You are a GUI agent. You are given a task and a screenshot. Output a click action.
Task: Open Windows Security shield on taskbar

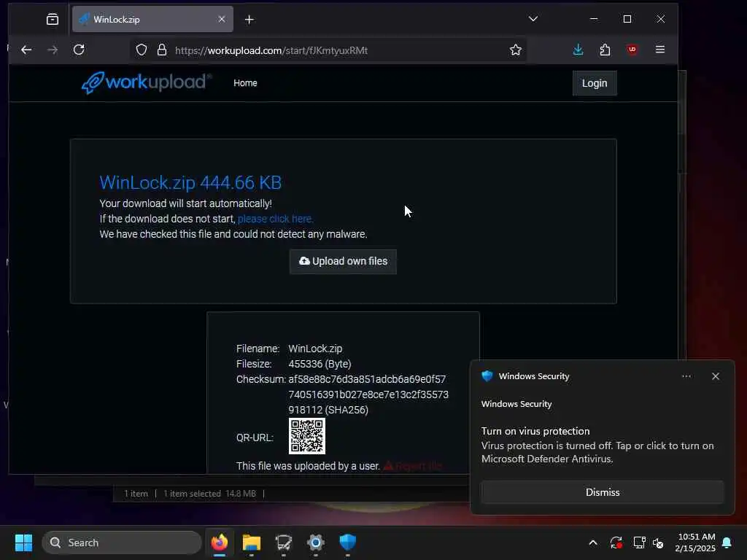pyautogui.click(x=348, y=542)
